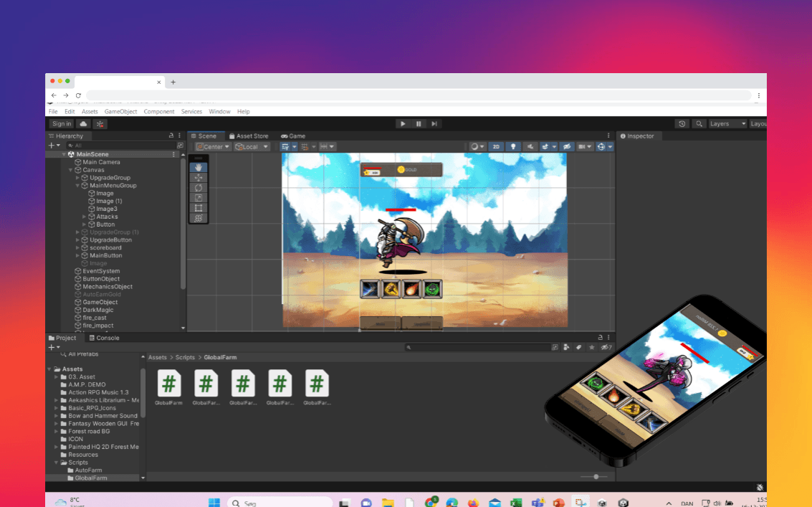Image resolution: width=812 pixels, height=507 pixels.
Task: Open Windows Start menu
Action: pyautogui.click(x=214, y=502)
